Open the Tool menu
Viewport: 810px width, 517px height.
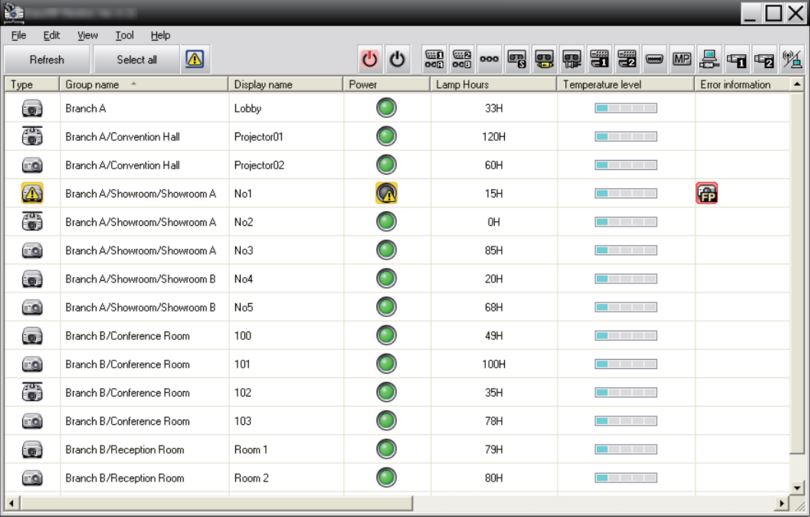coord(124,35)
